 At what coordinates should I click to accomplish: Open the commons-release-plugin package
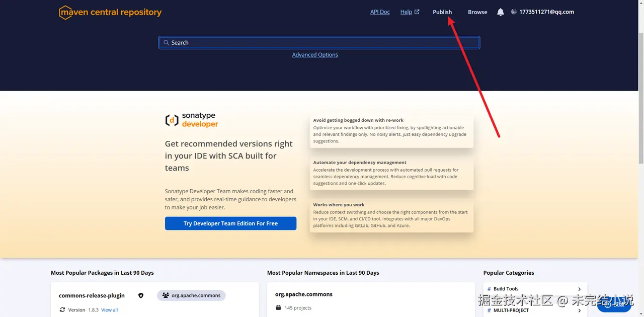pos(92,295)
